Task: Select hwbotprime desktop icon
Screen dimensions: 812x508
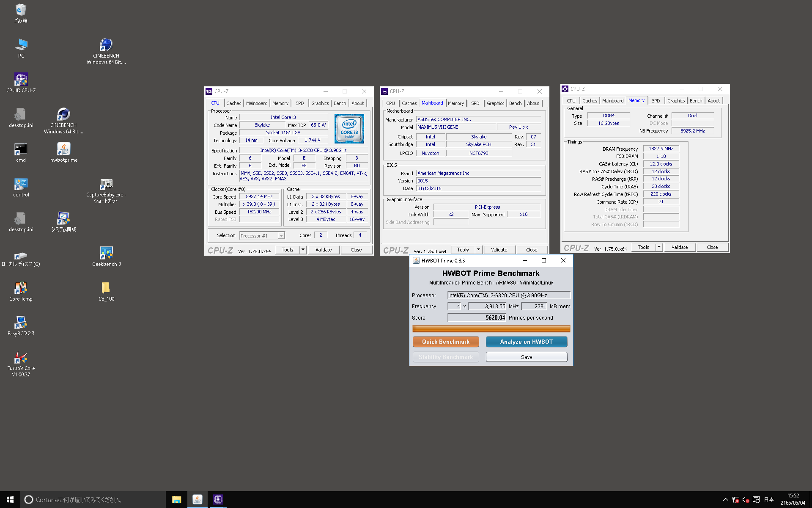Action: 63,152
